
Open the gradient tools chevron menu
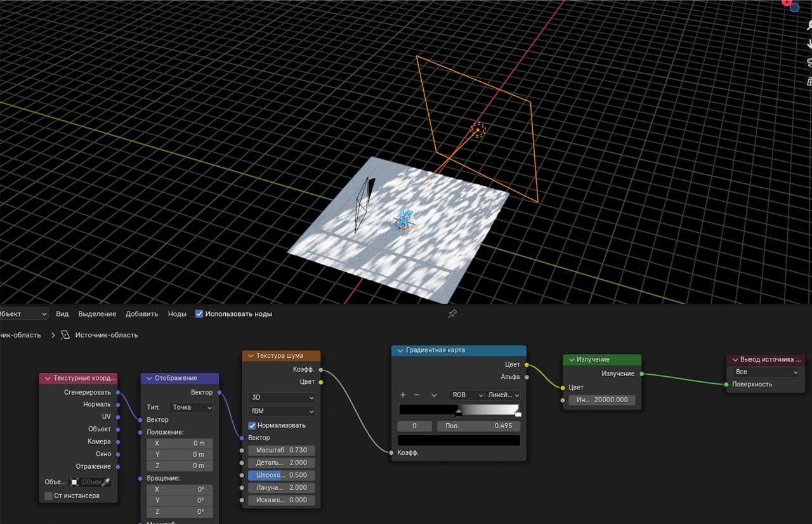pos(434,395)
